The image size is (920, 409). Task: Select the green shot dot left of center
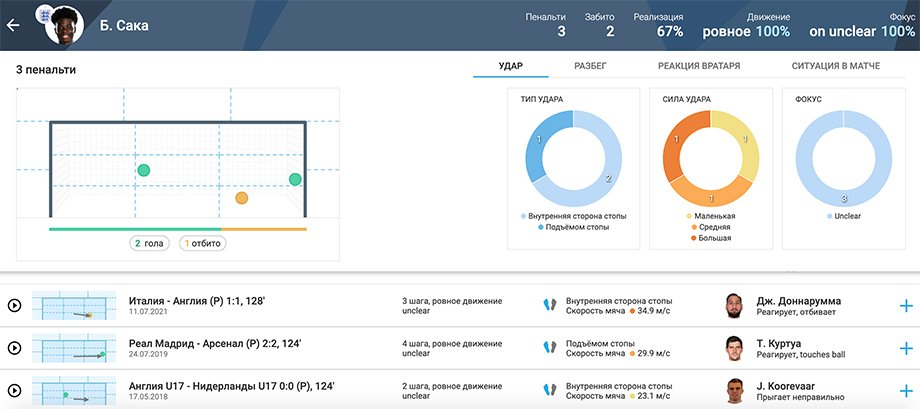(x=144, y=170)
